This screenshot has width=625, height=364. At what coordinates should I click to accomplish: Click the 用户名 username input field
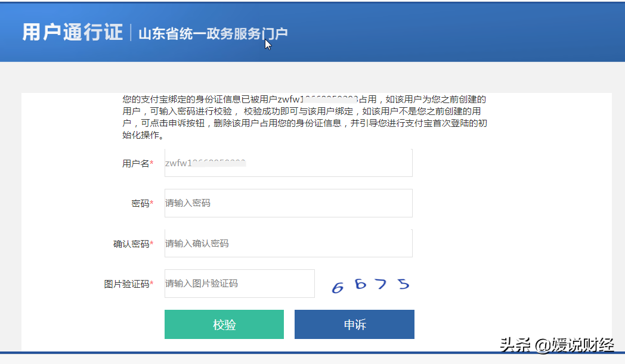tap(288, 163)
